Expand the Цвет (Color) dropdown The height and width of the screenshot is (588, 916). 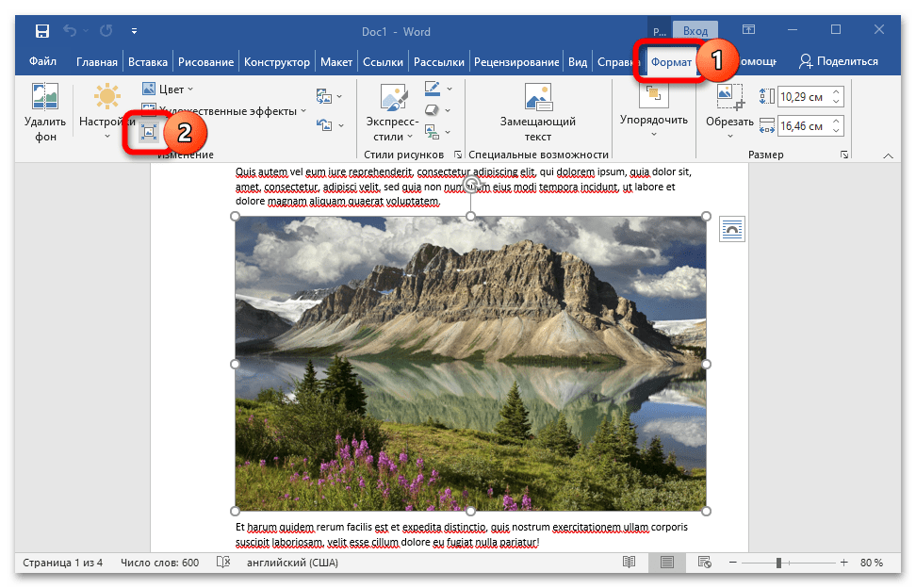click(170, 90)
